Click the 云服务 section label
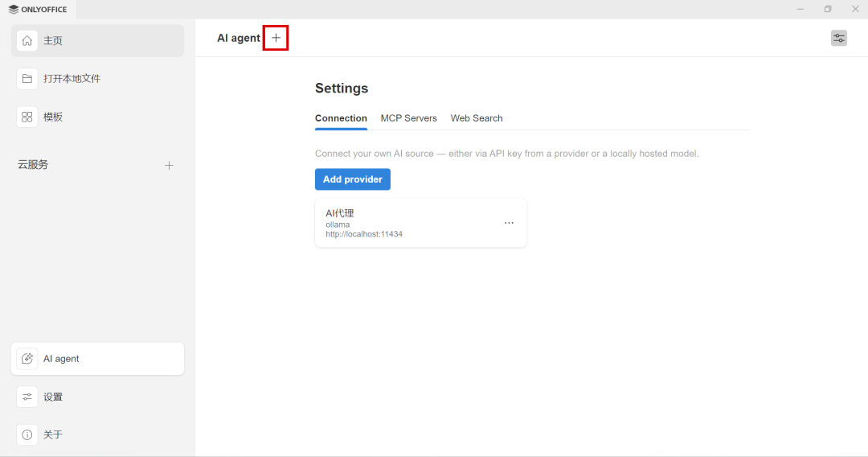This screenshot has width=868, height=457. [x=33, y=164]
